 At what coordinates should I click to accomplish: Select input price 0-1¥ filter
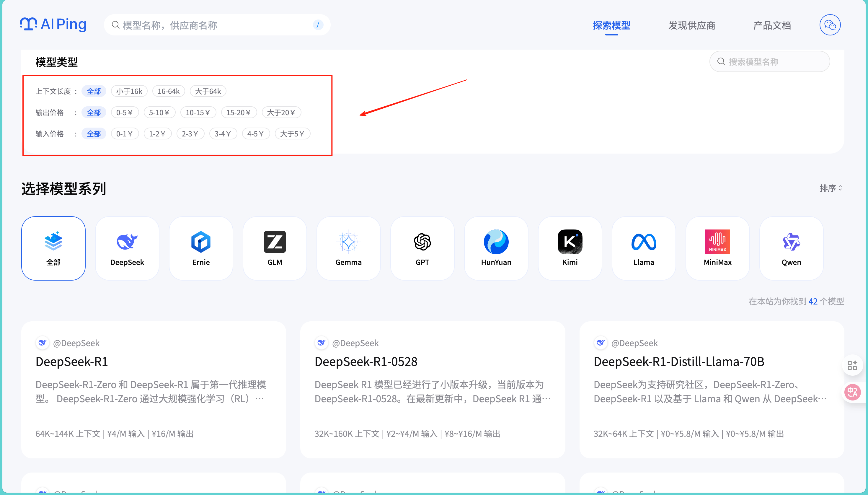click(x=124, y=133)
